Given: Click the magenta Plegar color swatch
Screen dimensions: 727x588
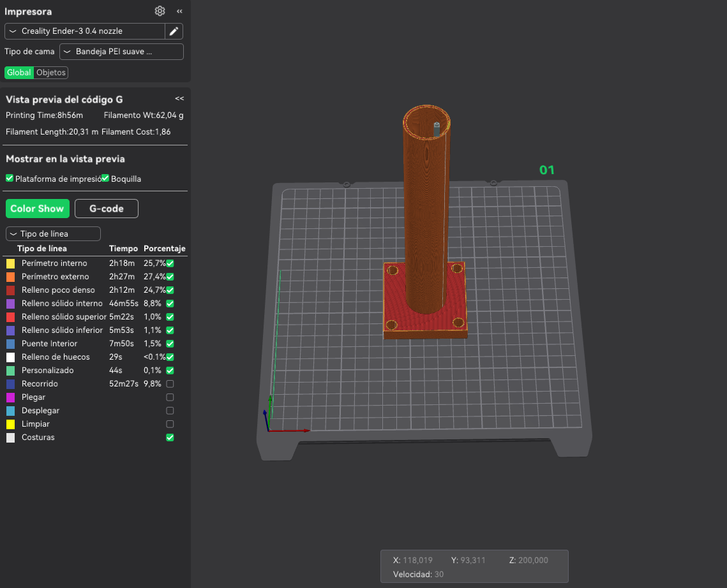Looking at the screenshot, I should click(x=11, y=397).
